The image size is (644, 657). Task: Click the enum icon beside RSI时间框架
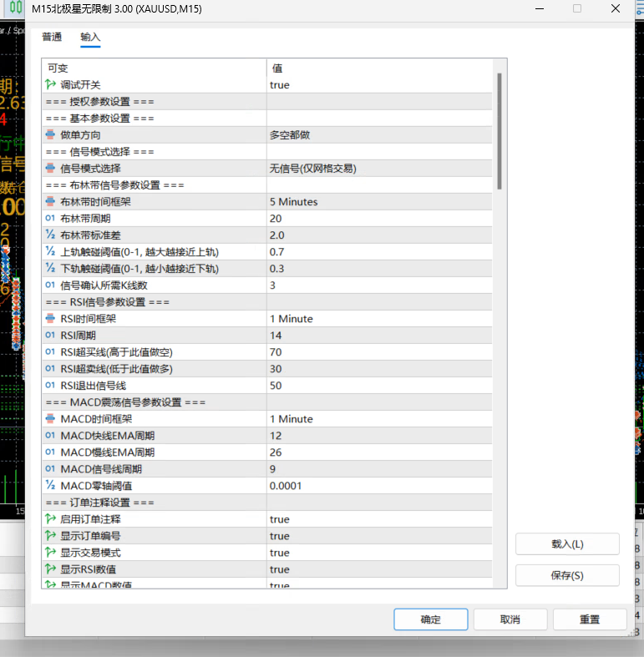50,318
